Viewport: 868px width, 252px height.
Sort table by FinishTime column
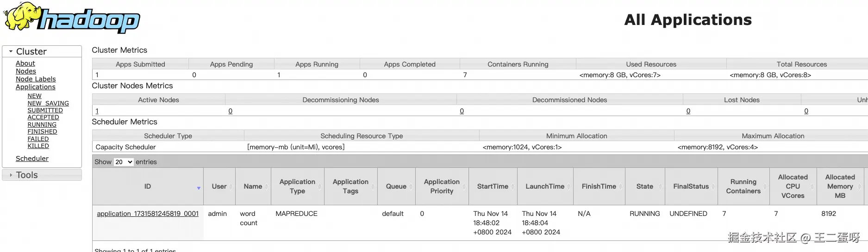click(x=599, y=186)
